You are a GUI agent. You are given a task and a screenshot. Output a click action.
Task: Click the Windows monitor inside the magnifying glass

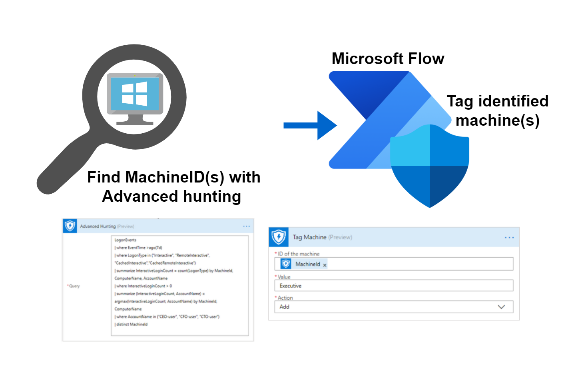pyautogui.click(x=135, y=99)
